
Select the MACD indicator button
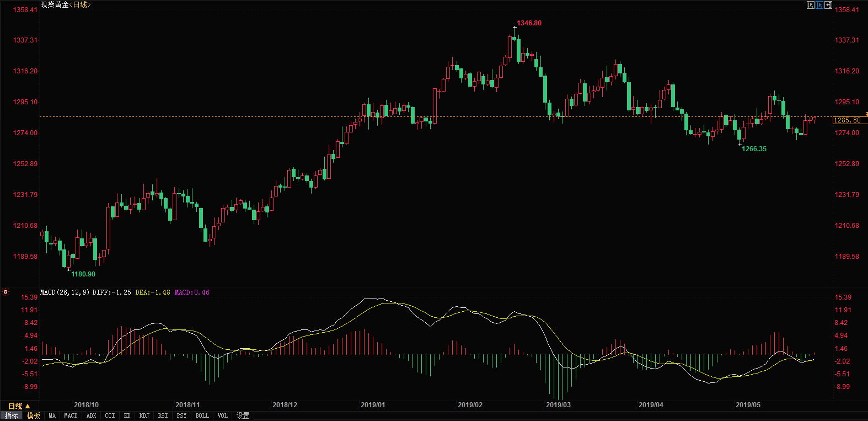click(x=71, y=415)
